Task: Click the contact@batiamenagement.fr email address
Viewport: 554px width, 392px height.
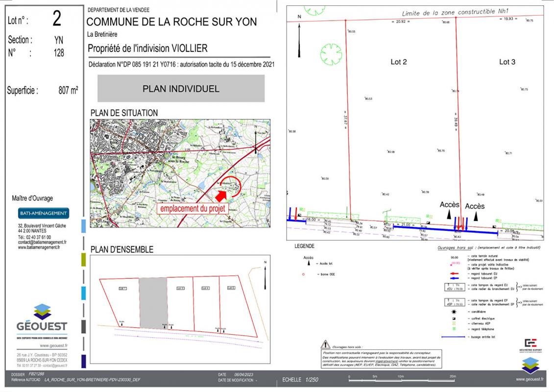Action: coord(42,242)
